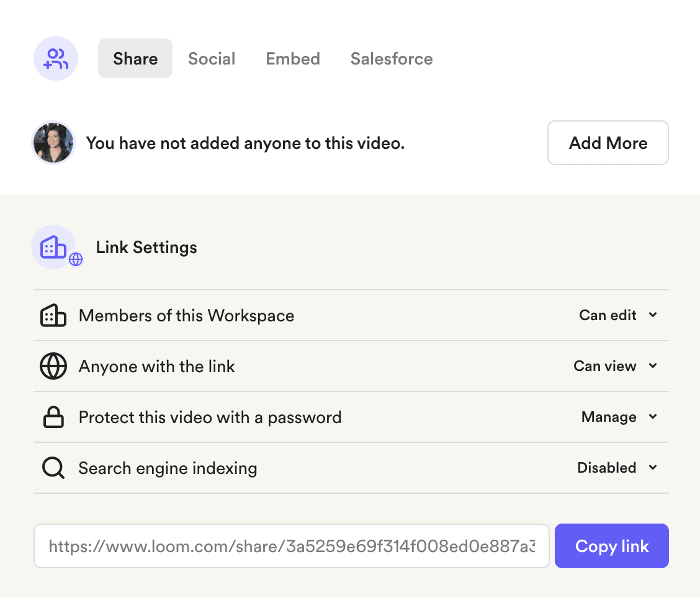The height and width of the screenshot is (598, 700).
Task: Click the Link Settings building icon
Action: [x=53, y=247]
